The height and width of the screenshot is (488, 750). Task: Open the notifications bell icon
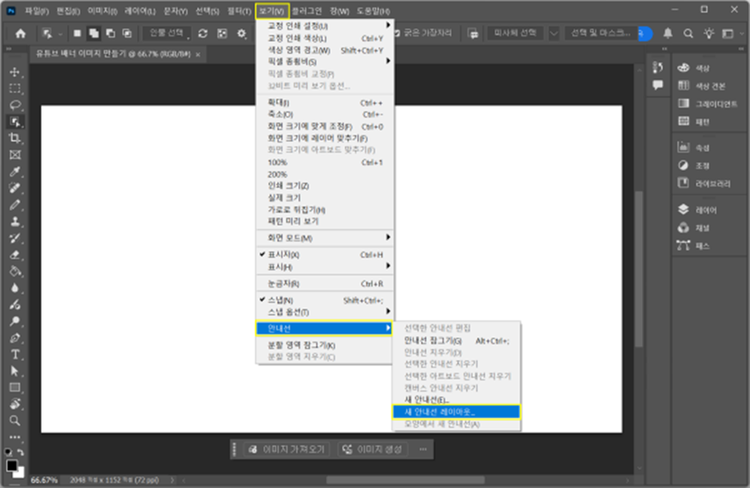668,33
